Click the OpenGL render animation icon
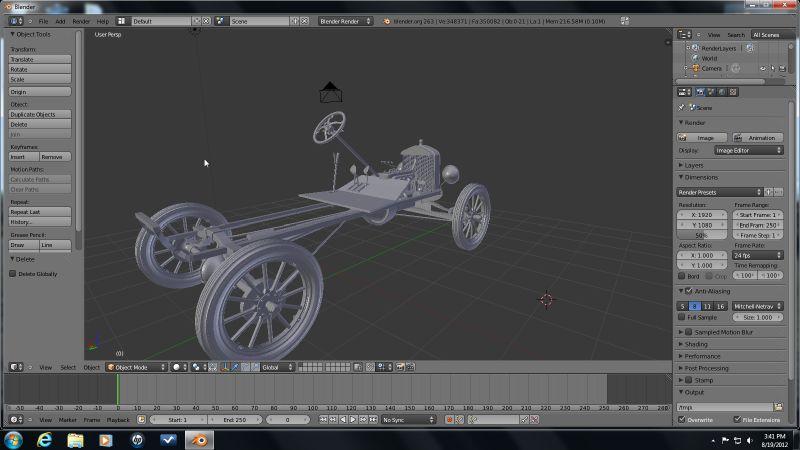Image resolution: width=800 pixels, height=450 pixels. coord(410,367)
